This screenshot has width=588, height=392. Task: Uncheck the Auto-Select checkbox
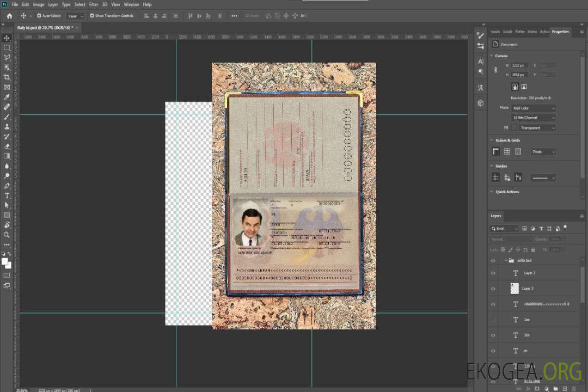click(x=39, y=16)
